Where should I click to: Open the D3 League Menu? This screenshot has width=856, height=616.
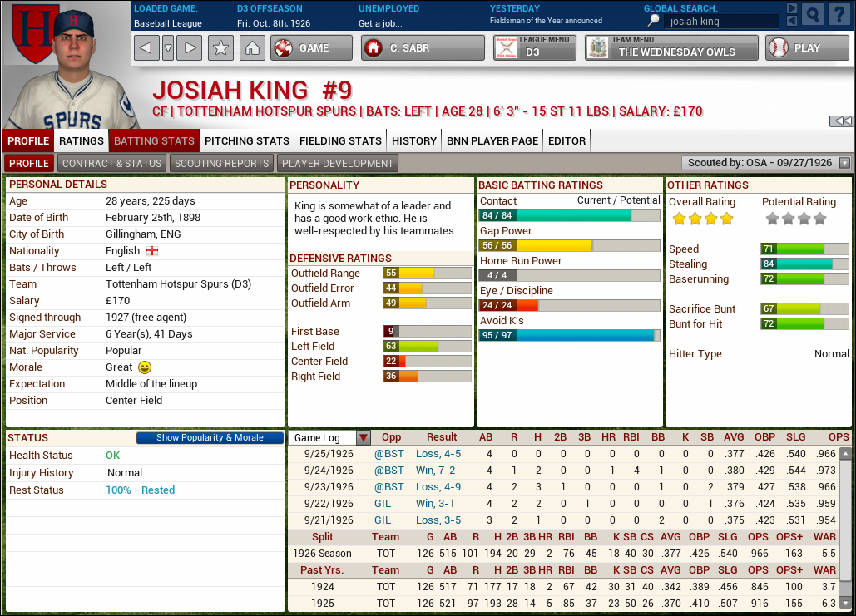533,48
